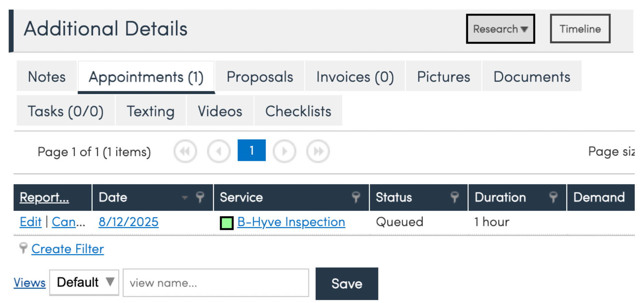This screenshot has width=644, height=303.
Task: Click the first page pager icon
Action: click(185, 151)
